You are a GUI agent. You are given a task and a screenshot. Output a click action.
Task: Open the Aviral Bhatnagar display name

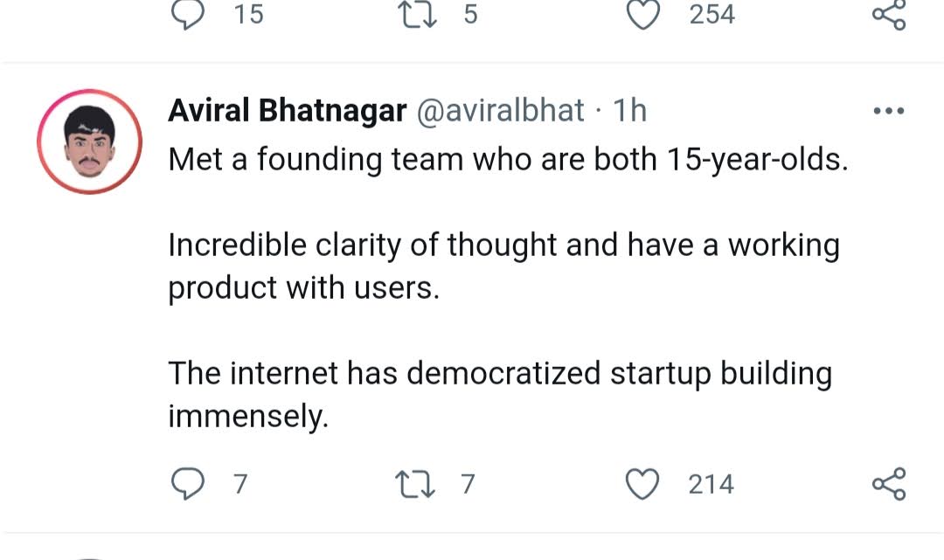tap(288, 111)
